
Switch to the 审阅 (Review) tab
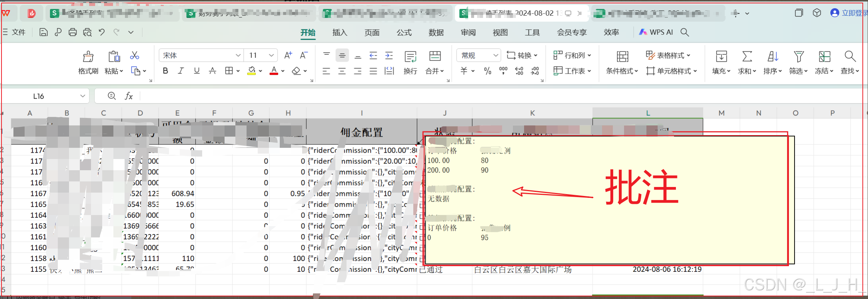tap(468, 32)
